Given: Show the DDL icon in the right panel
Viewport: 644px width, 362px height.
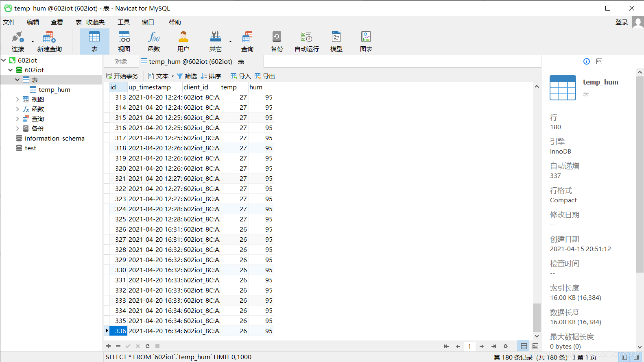Looking at the screenshot, I should pos(599,61).
